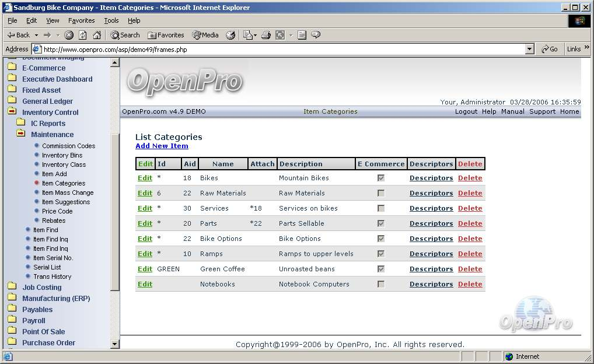This screenshot has width=594, height=364.
Task: Click sidebar scrollbar down arrow
Action: click(115, 344)
